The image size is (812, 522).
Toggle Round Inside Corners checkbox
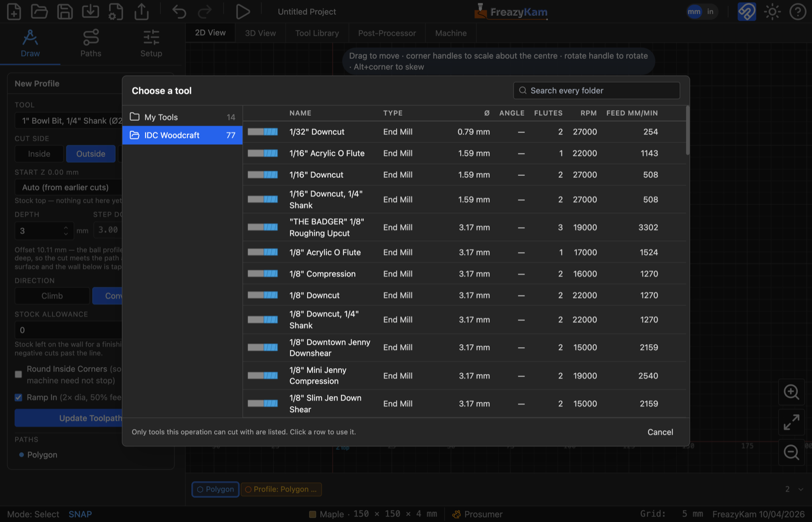click(x=18, y=374)
